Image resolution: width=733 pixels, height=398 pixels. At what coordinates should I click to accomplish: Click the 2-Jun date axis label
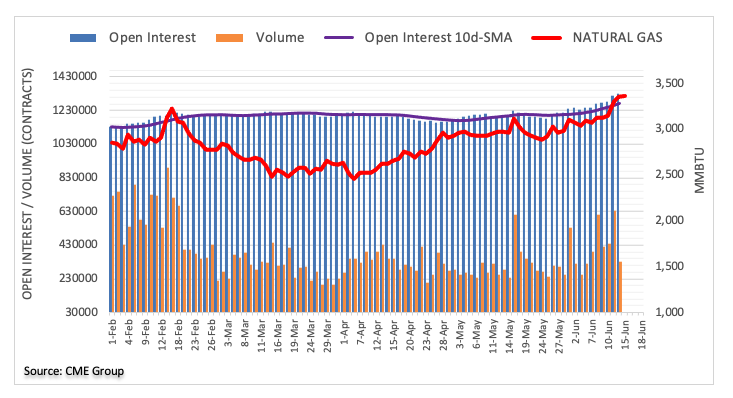point(576,332)
